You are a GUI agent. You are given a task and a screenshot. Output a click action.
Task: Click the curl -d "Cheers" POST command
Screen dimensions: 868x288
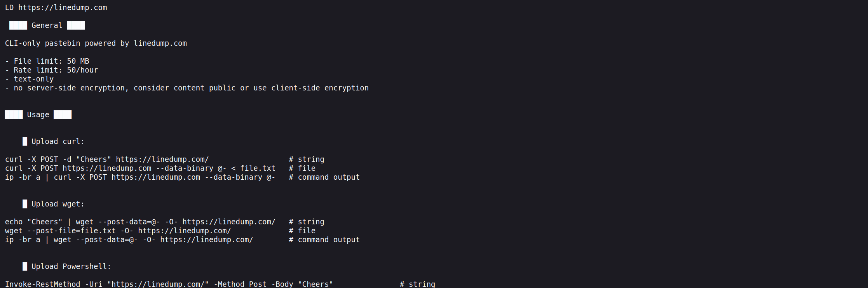point(107,160)
